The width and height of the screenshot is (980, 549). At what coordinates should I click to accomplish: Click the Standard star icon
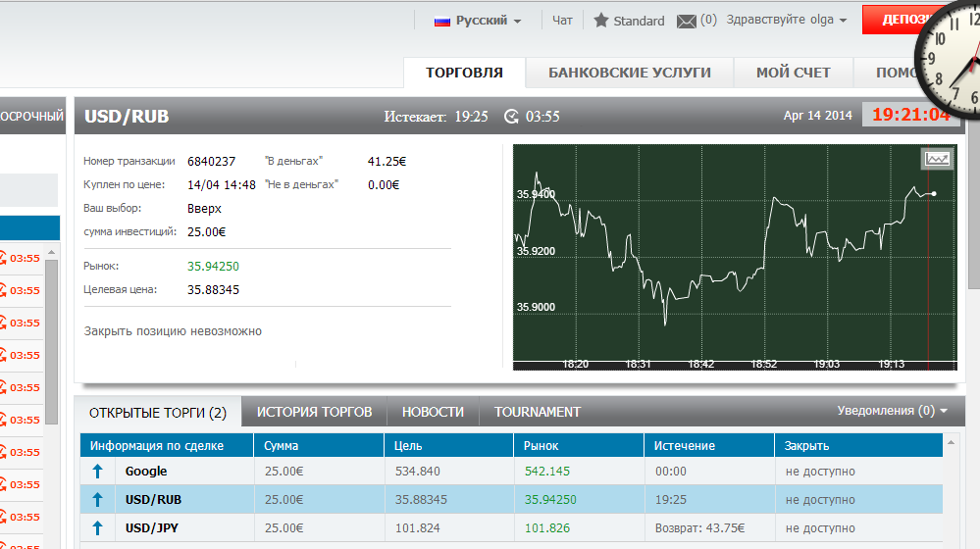tap(600, 21)
